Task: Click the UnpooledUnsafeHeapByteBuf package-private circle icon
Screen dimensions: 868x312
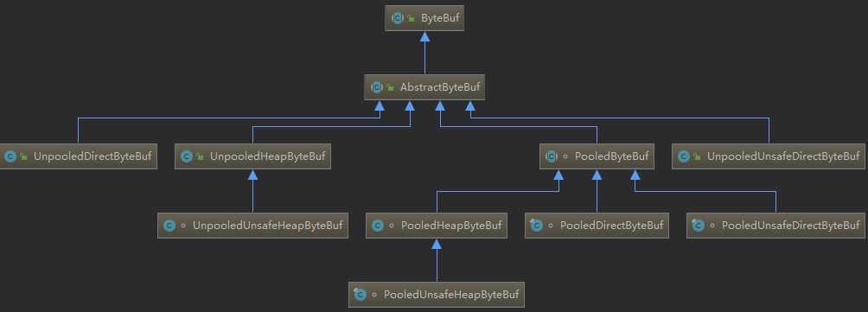Action: click(183, 226)
